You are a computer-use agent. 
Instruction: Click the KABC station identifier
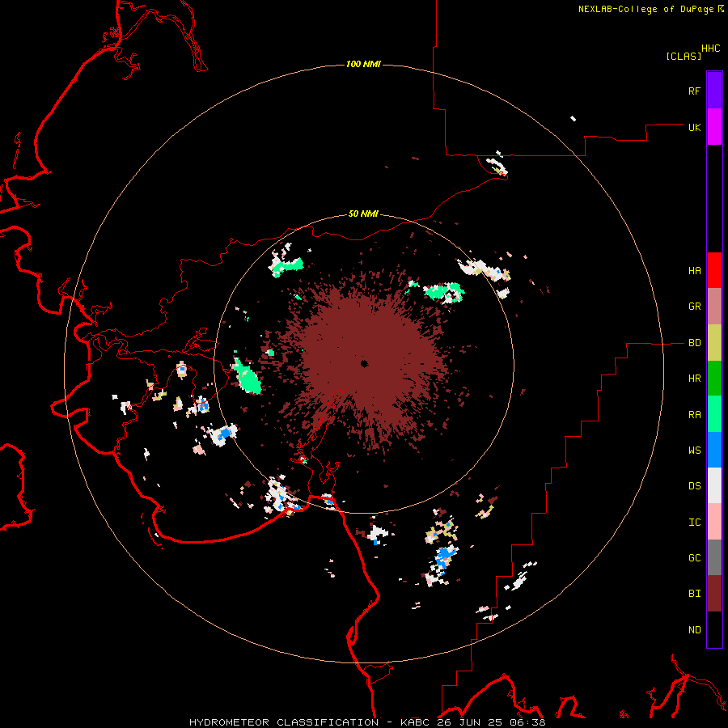(x=414, y=722)
